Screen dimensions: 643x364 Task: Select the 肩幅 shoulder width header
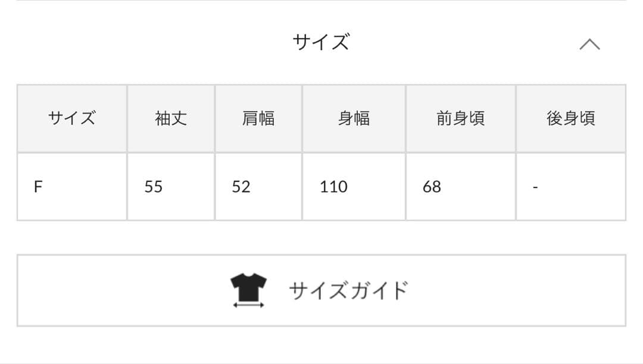pos(258,118)
